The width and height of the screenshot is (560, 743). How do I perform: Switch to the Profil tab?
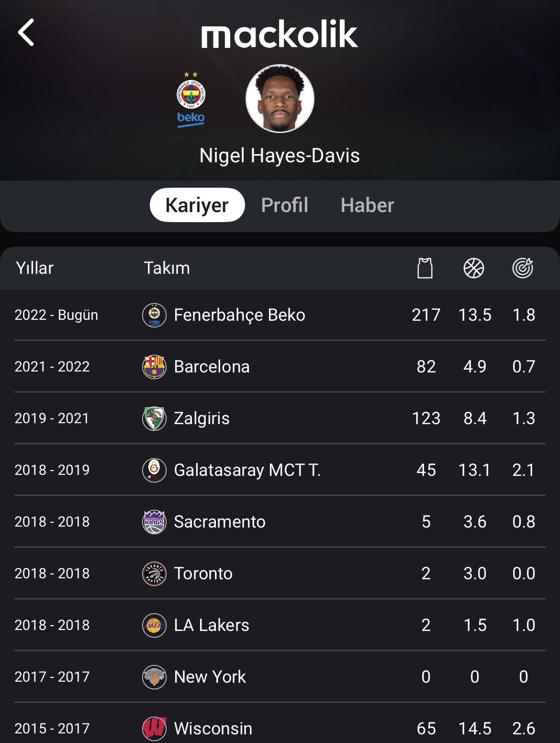tap(285, 205)
